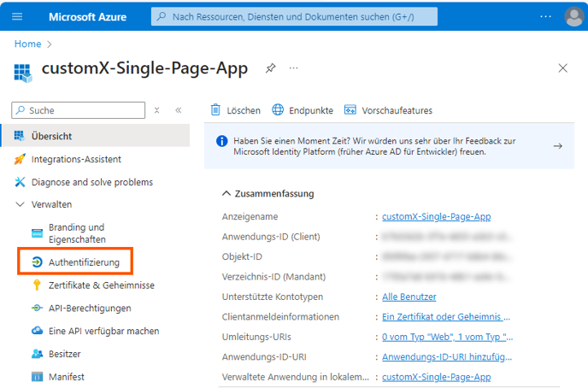Viewport: 588px width, 388px height.
Task: Click the rocket icon for Integrations-Assistent
Action: click(20, 159)
